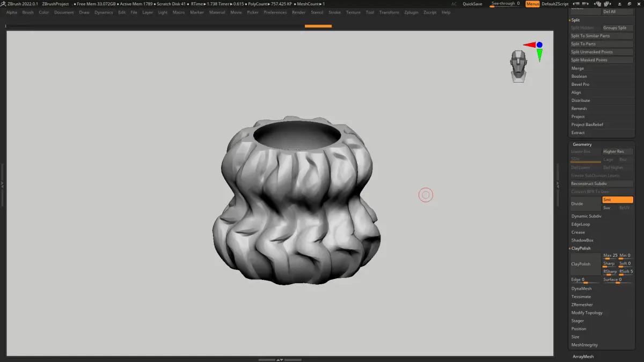Click the green Y-axis cone on gizmo
Image resolution: width=644 pixels, height=362 pixels.
[x=539, y=55]
